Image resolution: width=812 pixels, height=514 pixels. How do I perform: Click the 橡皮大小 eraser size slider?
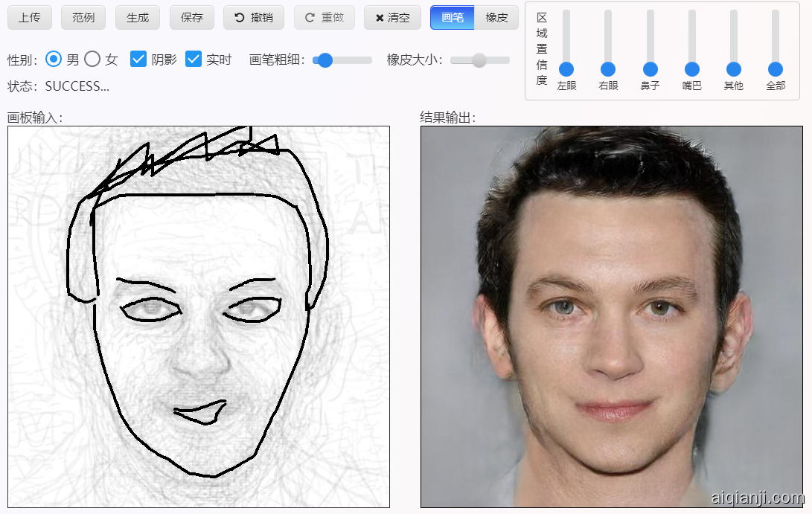click(479, 60)
